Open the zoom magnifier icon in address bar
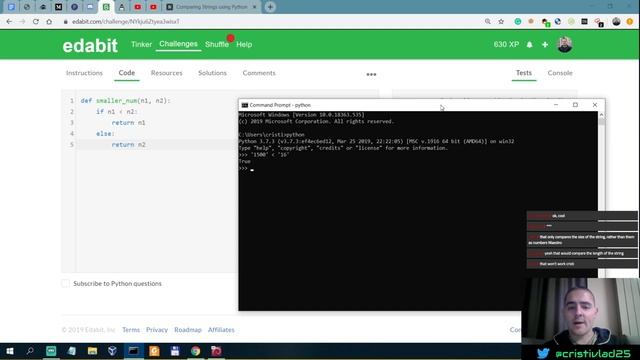This screenshot has height=360, width=640. pos(488,22)
